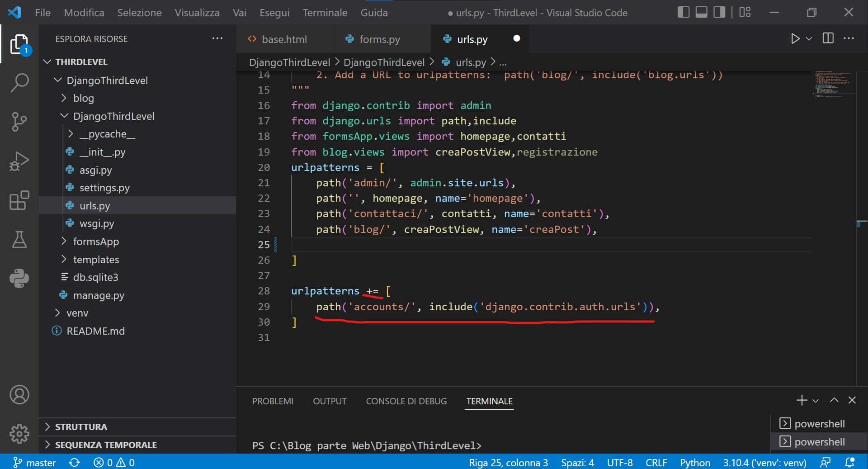Viewport: 868px width, 469px height.
Task: Click the code minimap preview
Action: point(833,84)
